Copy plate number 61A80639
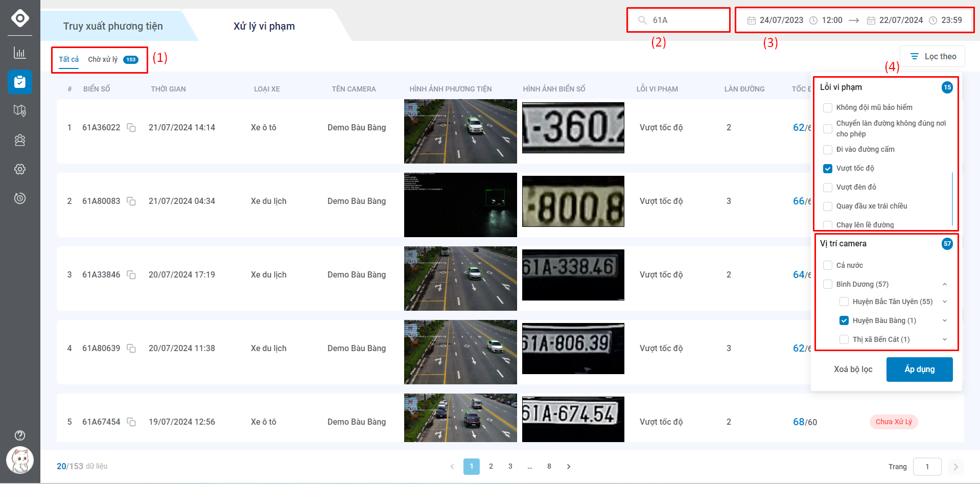The width and height of the screenshot is (980, 484). pyautogui.click(x=131, y=349)
